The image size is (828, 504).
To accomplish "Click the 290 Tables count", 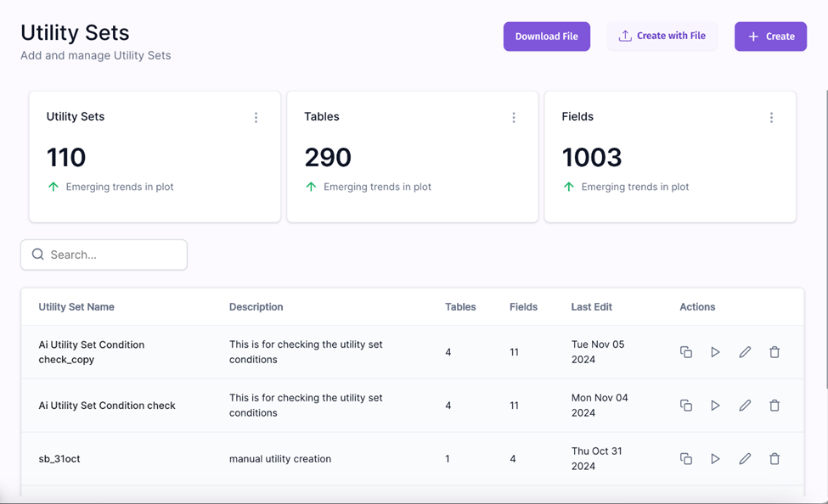I will coord(328,157).
